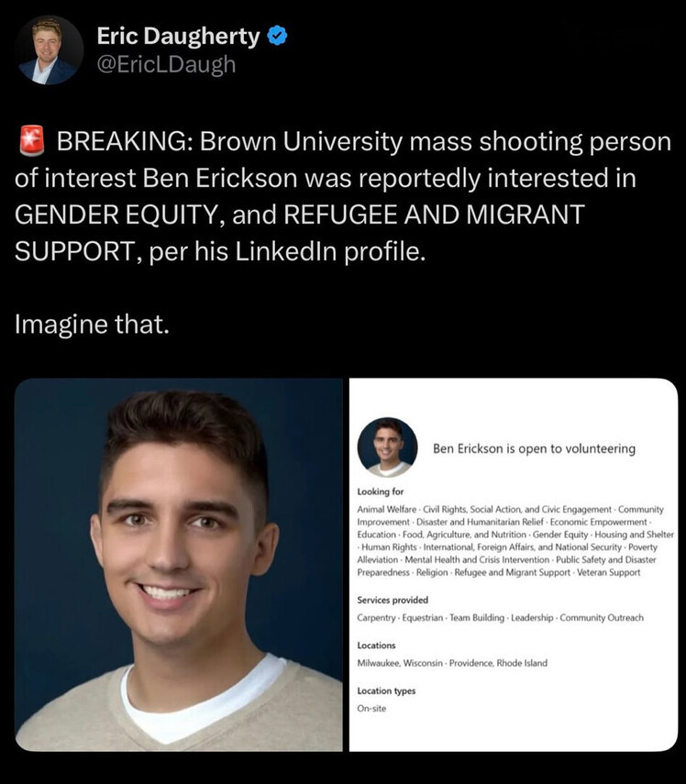Select the "Services provided" section heading
Screen dimensions: 686x784
393,600
